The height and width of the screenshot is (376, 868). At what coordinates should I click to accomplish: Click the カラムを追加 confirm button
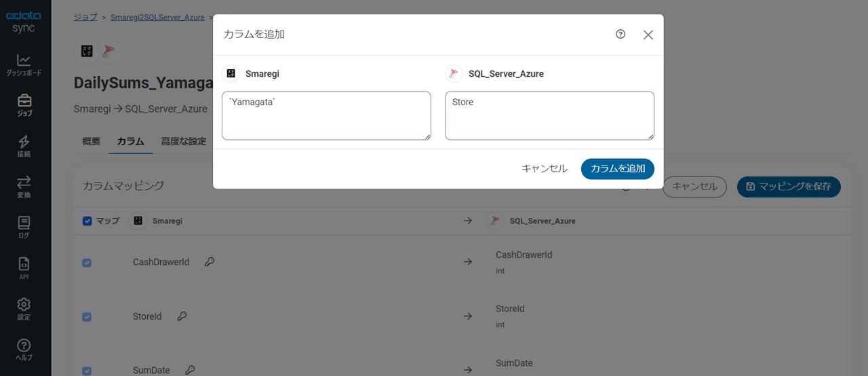tap(617, 169)
